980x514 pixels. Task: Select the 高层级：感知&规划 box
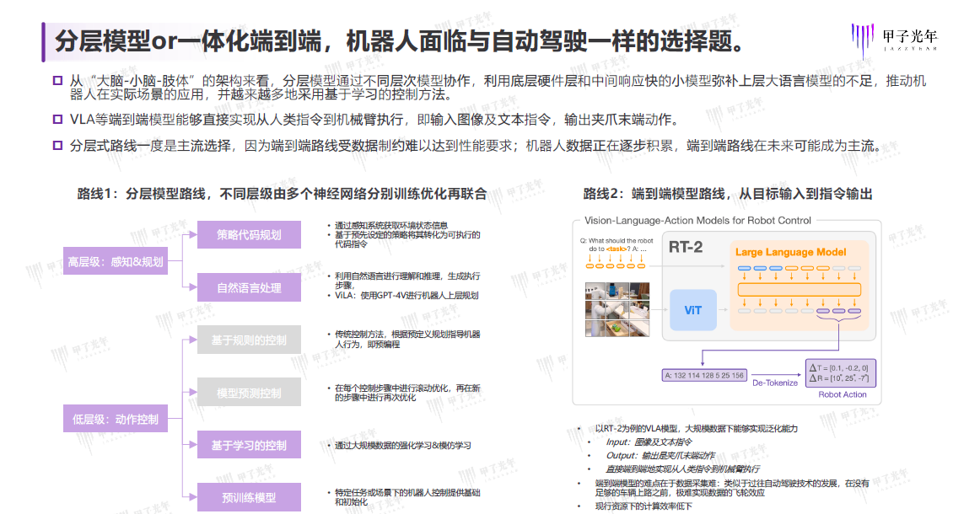[x=116, y=262]
